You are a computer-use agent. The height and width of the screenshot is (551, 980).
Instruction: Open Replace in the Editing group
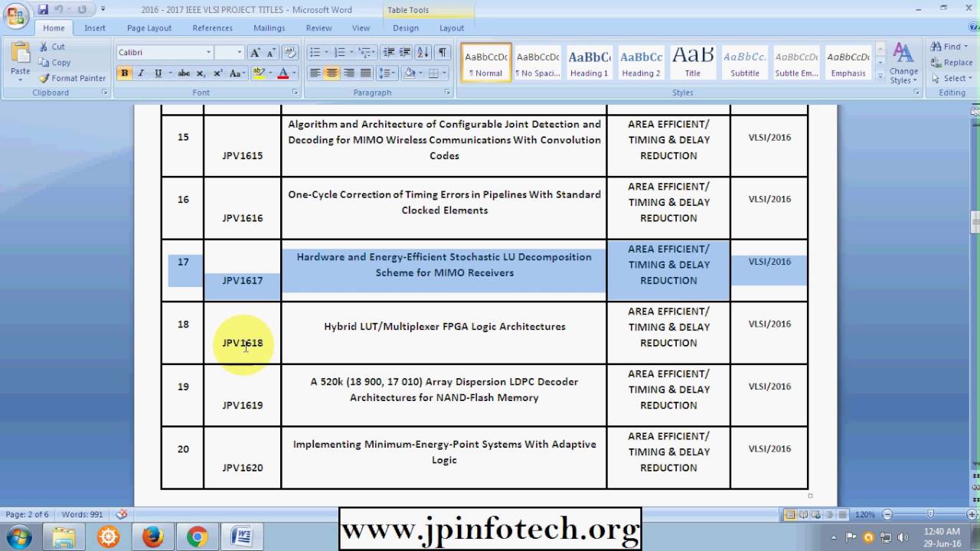tap(952, 63)
